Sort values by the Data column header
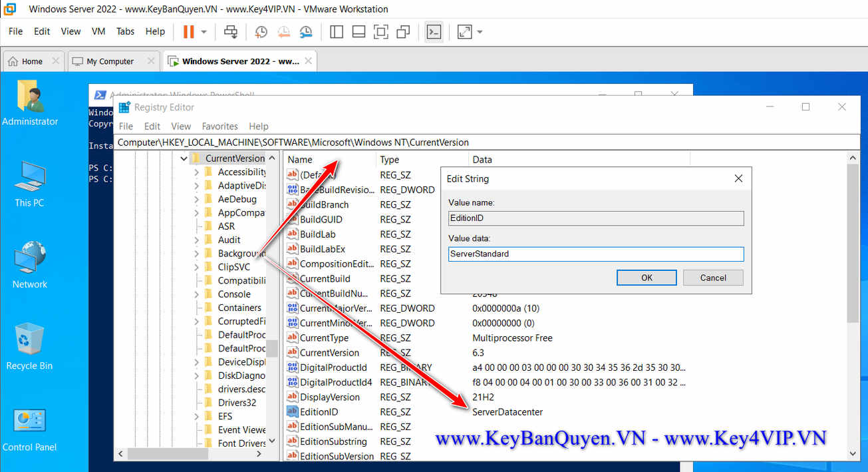 pyautogui.click(x=579, y=160)
